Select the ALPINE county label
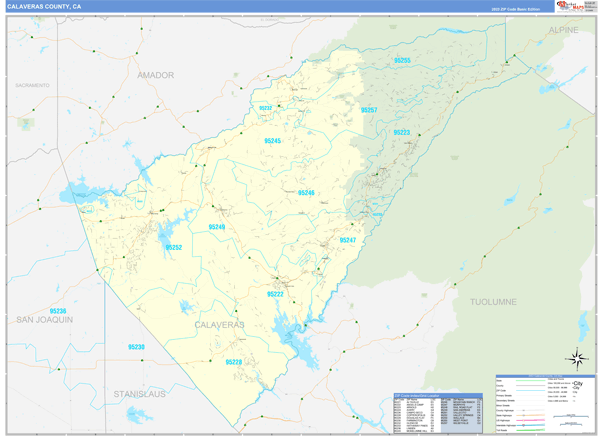The image size is (600, 436). coord(562,32)
